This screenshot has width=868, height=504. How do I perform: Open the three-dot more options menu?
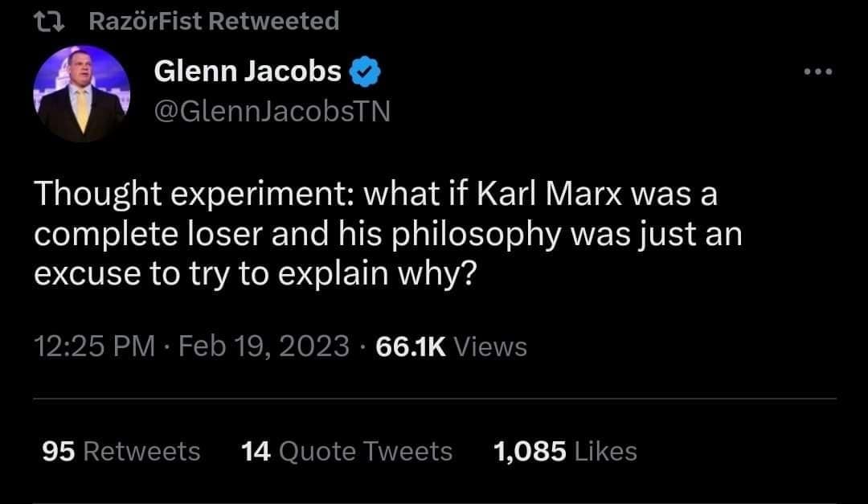pyautogui.click(x=819, y=73)
